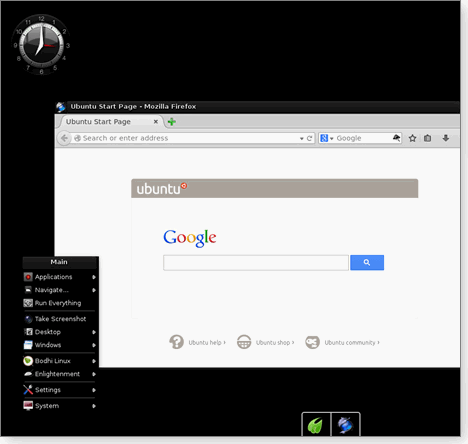Show bookmarks list icon in Firefox toolbar
Viewport: 468px width, 444px height.
tap(427, 138)
